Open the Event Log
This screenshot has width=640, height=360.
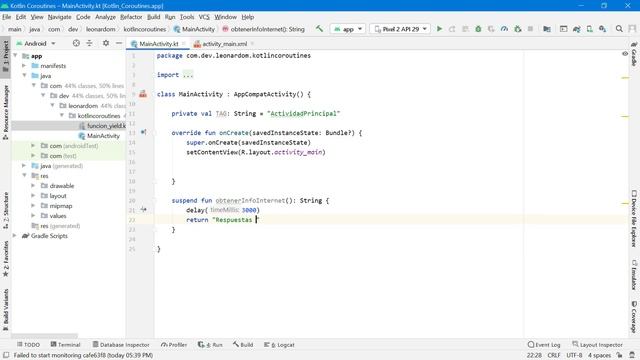[x=544, y=344]
